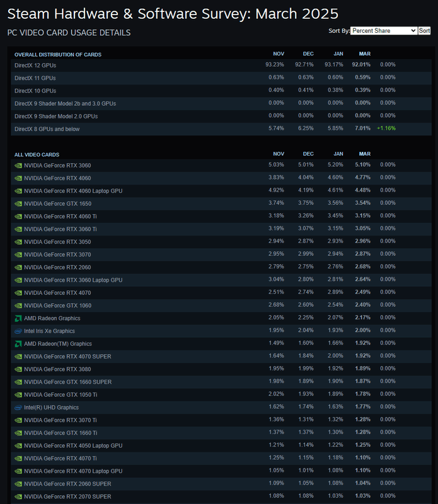The image size is (438, 504).
Task: Click DirectX 9 Shader Model 2b and 3.0 GPUs
Action: [x=66, y=103]
